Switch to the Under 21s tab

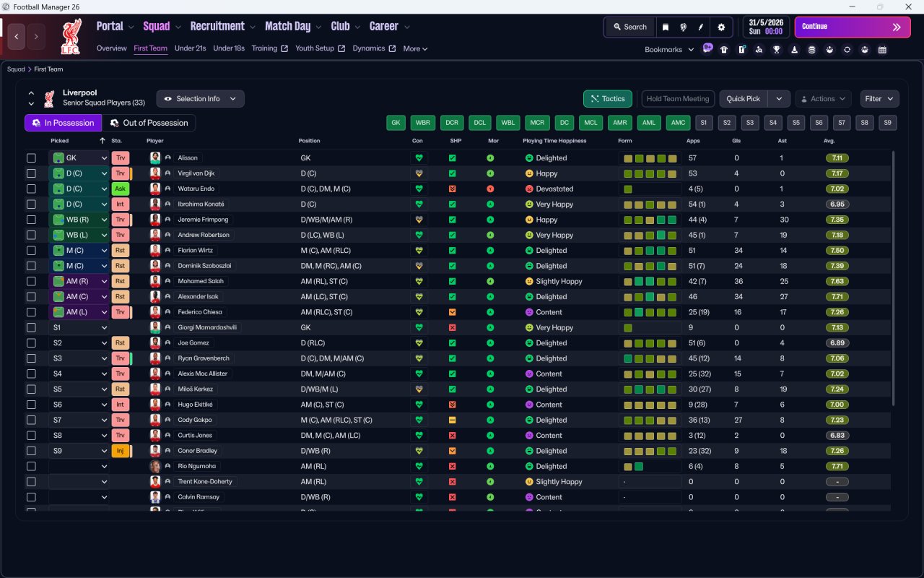pyautogui.click(x=191, y=48)
